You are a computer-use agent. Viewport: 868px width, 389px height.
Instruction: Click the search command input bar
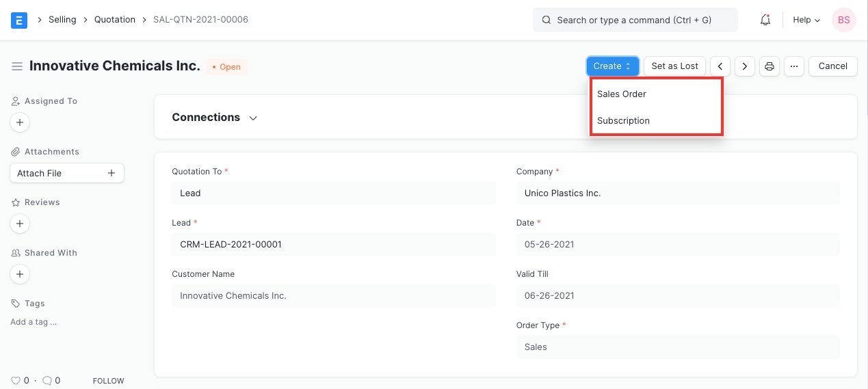[x=635, y=20]
